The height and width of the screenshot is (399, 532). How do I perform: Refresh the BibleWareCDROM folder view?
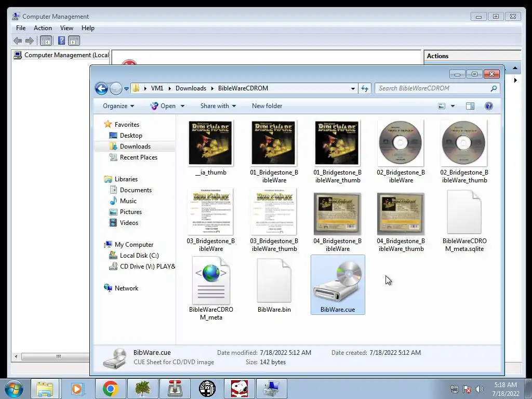[x=365, y=88]
